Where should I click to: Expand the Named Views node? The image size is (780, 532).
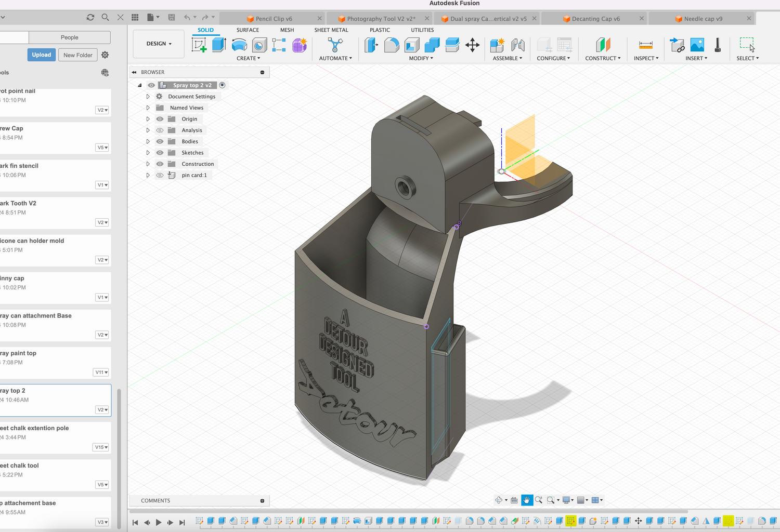148,108
